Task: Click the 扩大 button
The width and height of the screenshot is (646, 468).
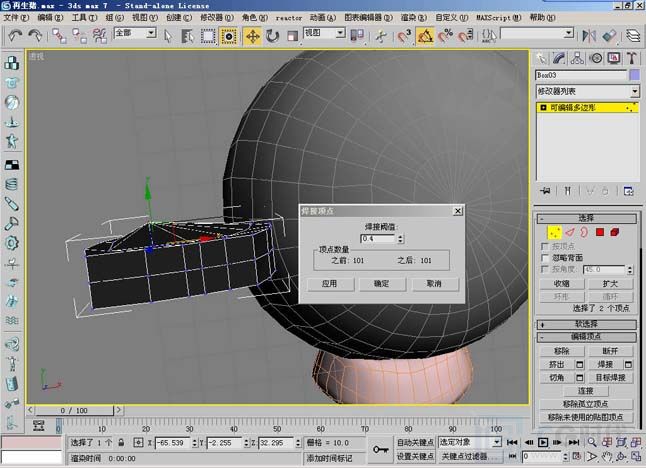Action: (611, 284)
